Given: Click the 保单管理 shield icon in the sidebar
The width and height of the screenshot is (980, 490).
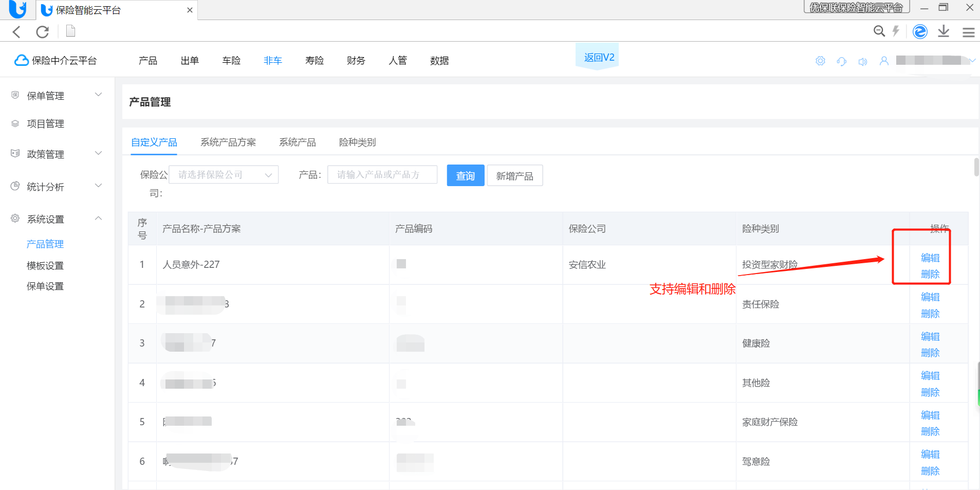Looking at the screenshot, I should [15, 95].
